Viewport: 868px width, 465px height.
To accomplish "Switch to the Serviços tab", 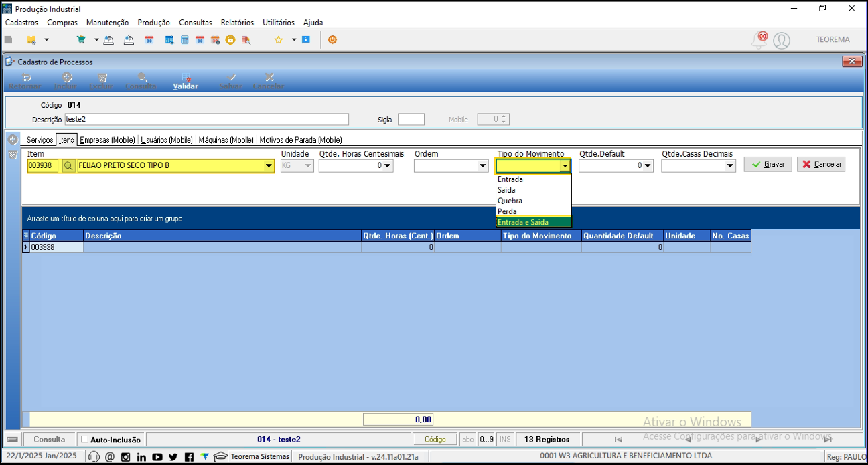I will 40,140.
